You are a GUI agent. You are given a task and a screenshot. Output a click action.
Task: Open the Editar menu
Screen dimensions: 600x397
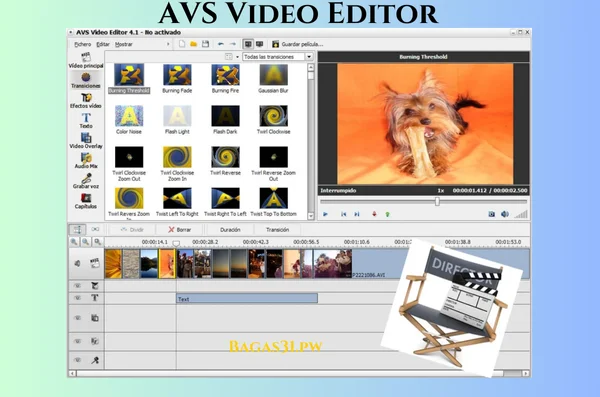click(103, 44)
